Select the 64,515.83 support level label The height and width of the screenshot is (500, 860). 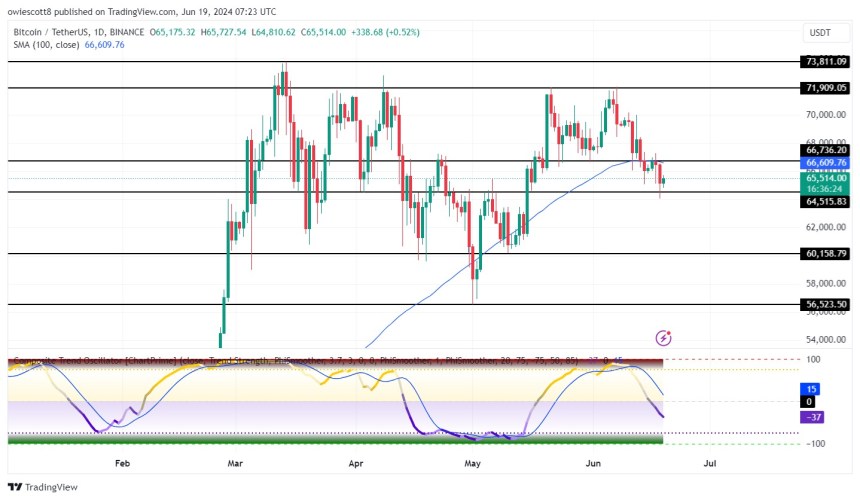pyautogui.click(x=825, y=202)
